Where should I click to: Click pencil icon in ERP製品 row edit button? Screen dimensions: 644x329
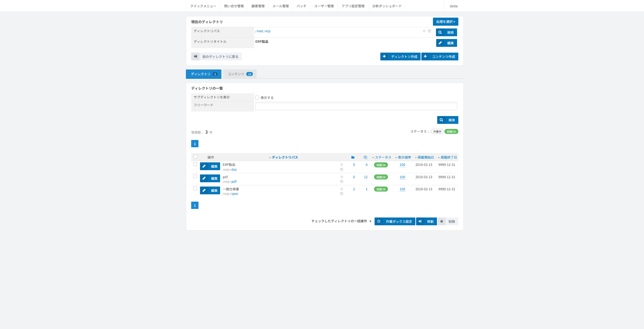pyautogui.click(x=204, y=166)
